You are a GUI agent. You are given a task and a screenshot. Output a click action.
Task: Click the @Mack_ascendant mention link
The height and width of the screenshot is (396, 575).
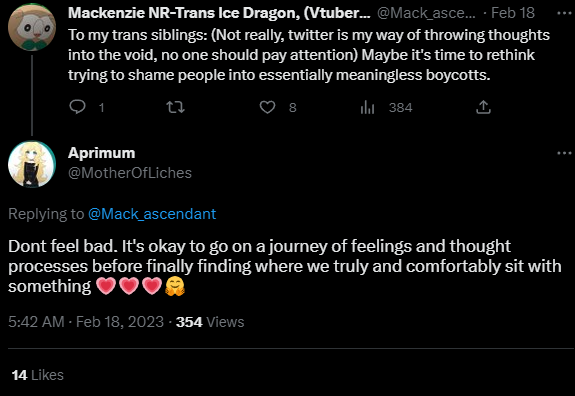(152, 214)
